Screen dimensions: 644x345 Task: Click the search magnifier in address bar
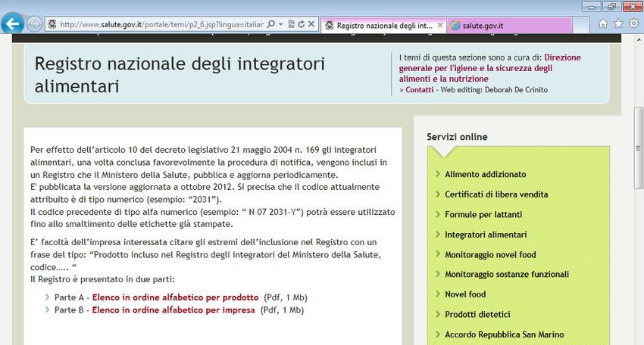[271, 24]
